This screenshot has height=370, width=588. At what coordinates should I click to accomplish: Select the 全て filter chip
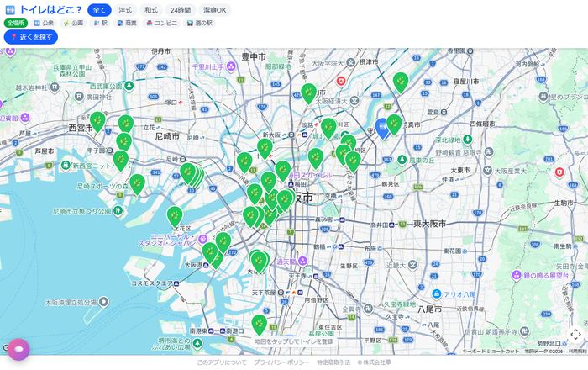(x=99, y=10)
